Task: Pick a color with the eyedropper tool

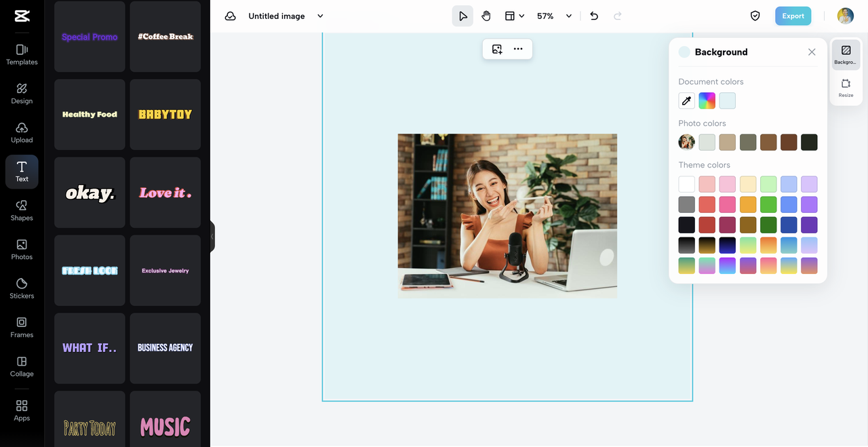Action: [687, 101]
